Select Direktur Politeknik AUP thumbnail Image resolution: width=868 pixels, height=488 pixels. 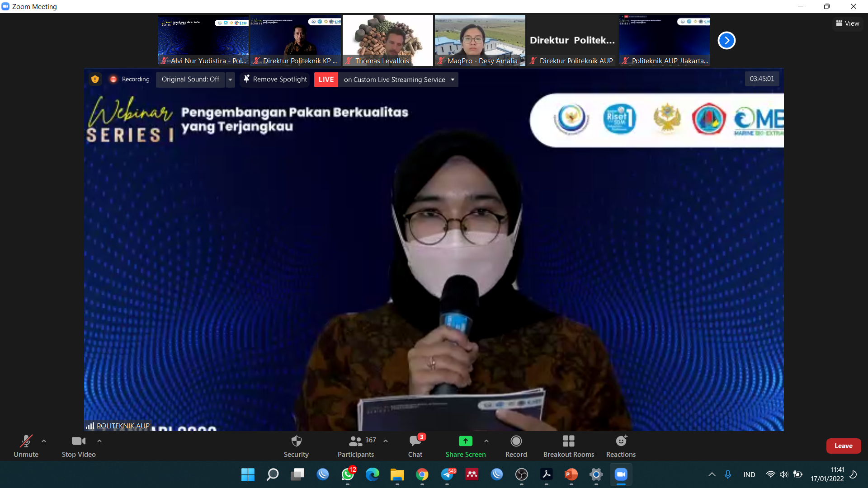572,40
